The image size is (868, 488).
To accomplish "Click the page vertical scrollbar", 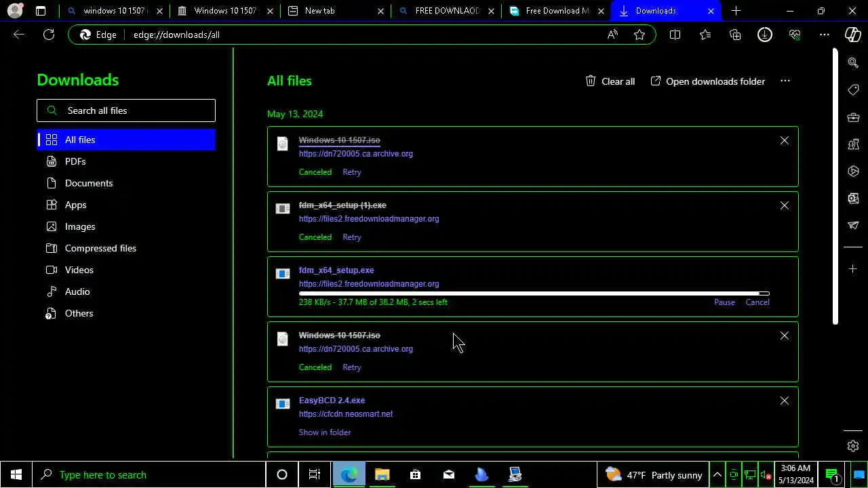I will click(x=835, y=186).
